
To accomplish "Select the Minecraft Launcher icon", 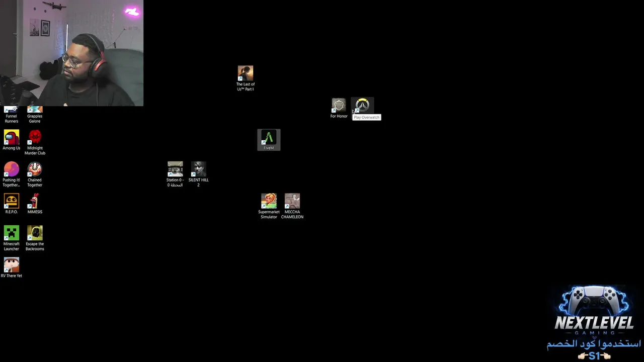I will click(x=12, y=238).
